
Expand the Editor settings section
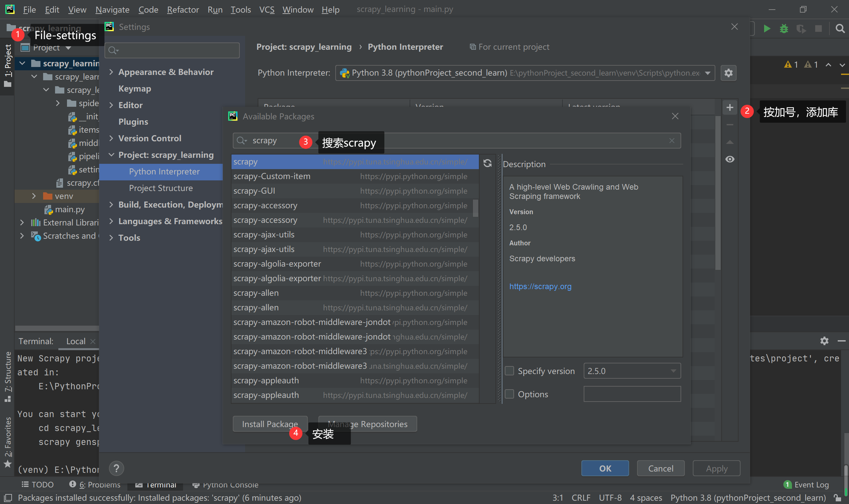click(111, 105)
